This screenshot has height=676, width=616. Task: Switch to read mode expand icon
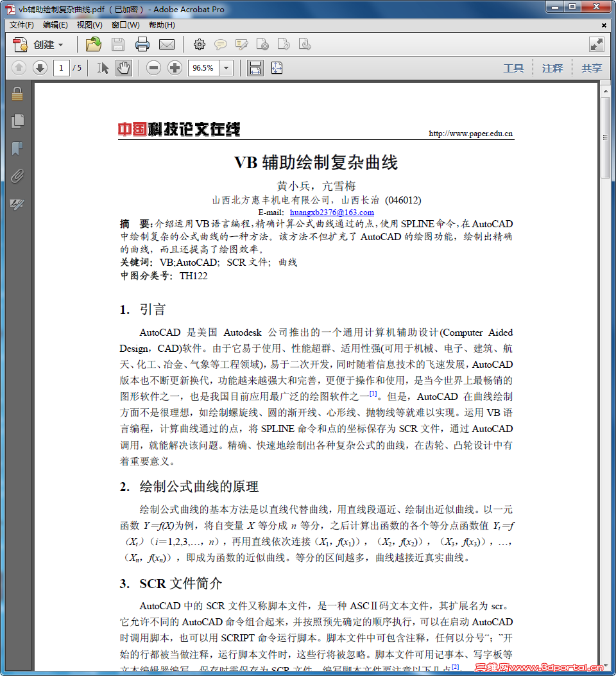597,44
